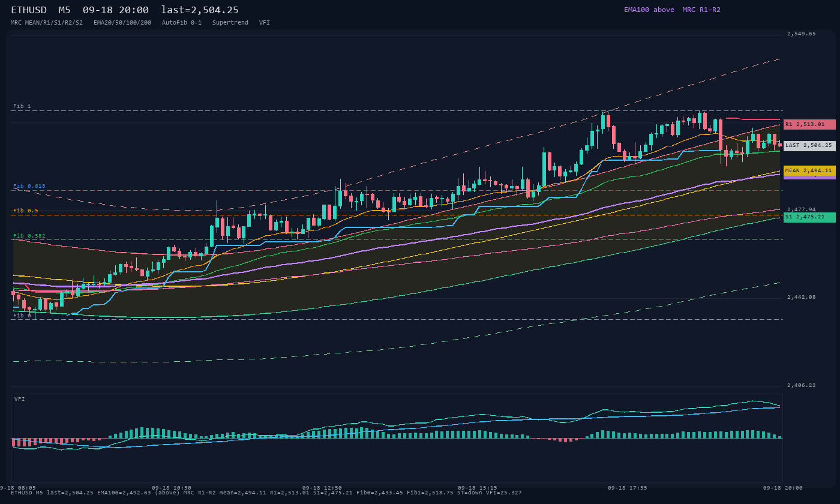Click the Fib 0.5 level label
840x504 pixels.
26,211
